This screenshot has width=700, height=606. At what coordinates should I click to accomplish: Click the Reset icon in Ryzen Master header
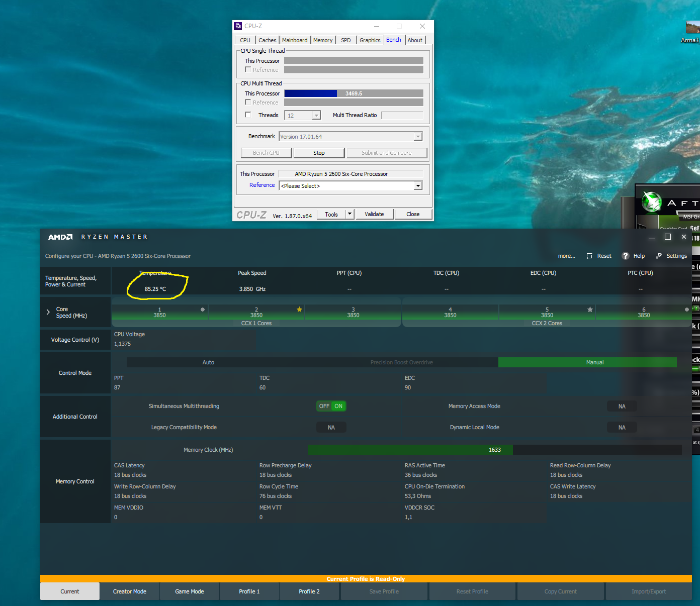589,256
